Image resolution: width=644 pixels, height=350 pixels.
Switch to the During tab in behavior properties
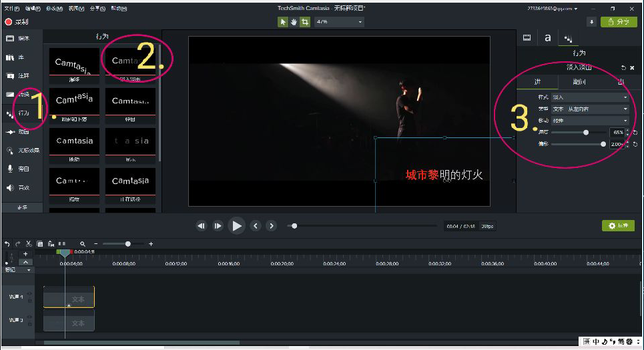[579, 82]
